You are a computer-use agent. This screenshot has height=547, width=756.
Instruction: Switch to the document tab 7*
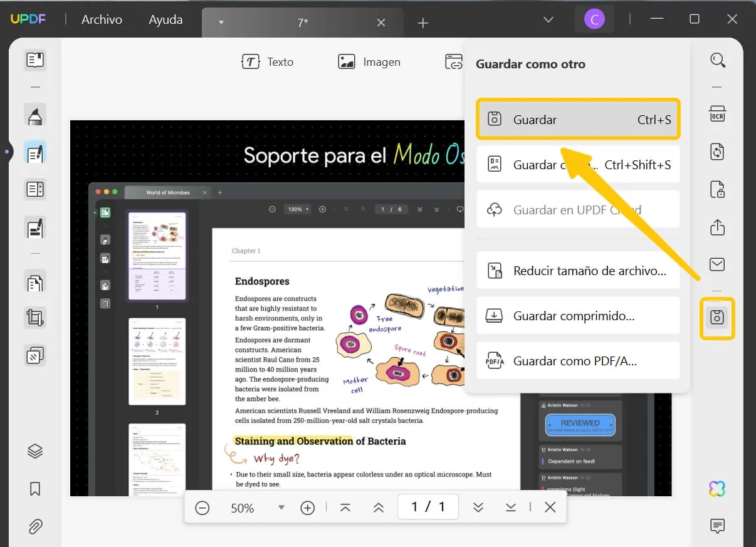coord(303,23)
